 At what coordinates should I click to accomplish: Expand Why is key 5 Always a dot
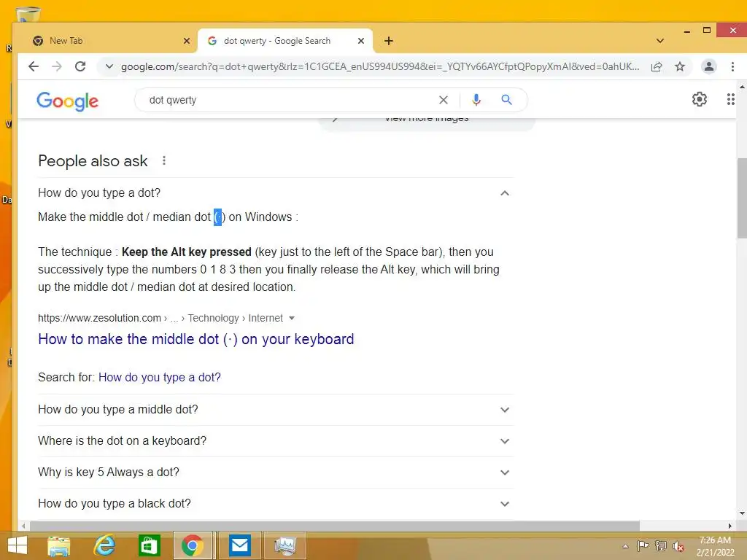(x=275, y=472)
